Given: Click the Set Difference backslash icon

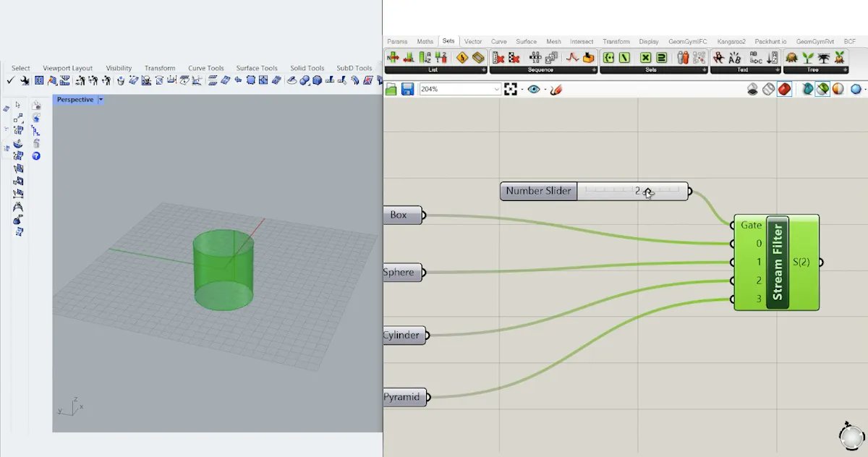Looking at the screenshot, I should 624,57.
